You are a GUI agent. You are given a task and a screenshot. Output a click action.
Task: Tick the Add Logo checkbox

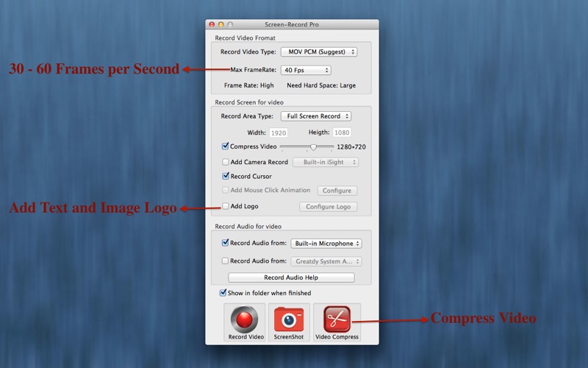point(226,206)
